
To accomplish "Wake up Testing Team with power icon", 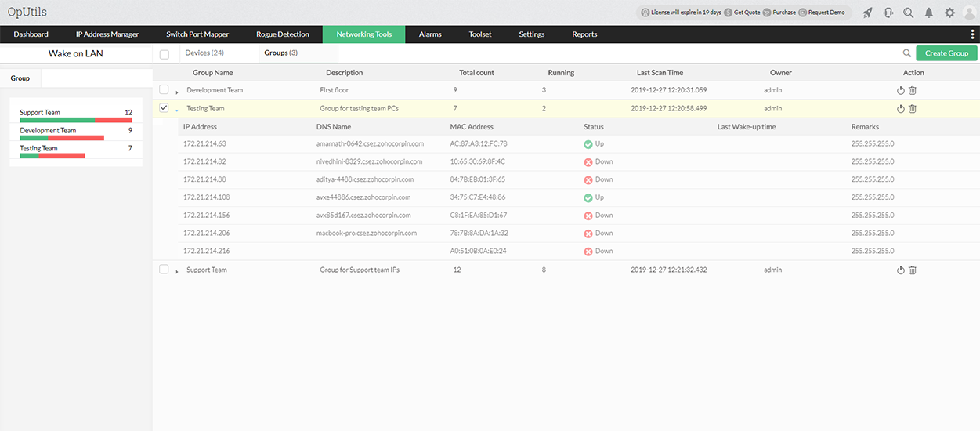I will point(901,109).
